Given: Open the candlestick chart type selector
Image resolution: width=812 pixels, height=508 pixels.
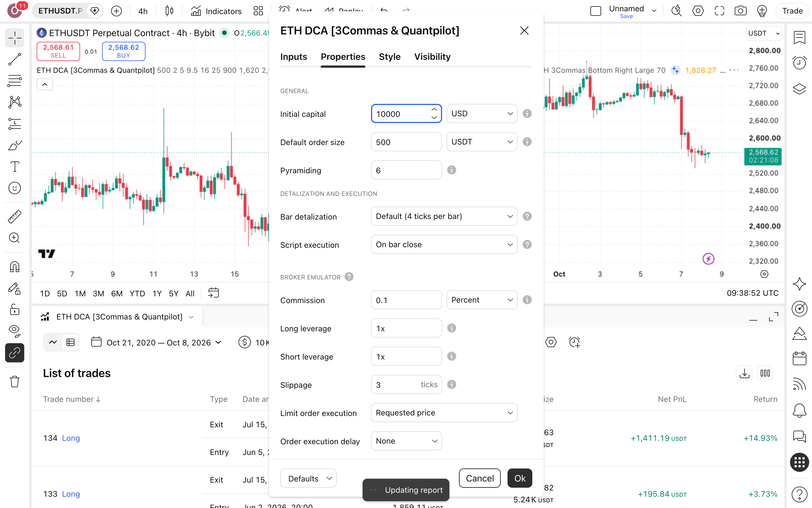Looking at the screenshot, I should (169, 11).
